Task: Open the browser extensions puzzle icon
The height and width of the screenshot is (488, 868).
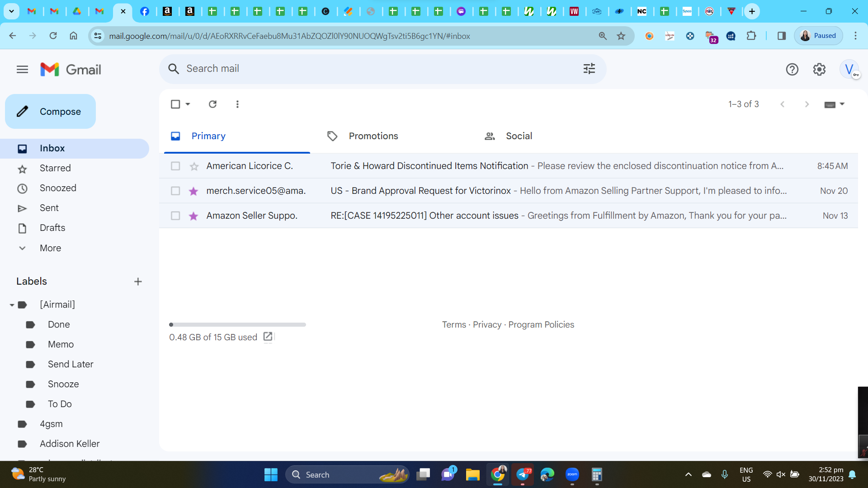Action: pyautogui.click(x=751, y=36)
